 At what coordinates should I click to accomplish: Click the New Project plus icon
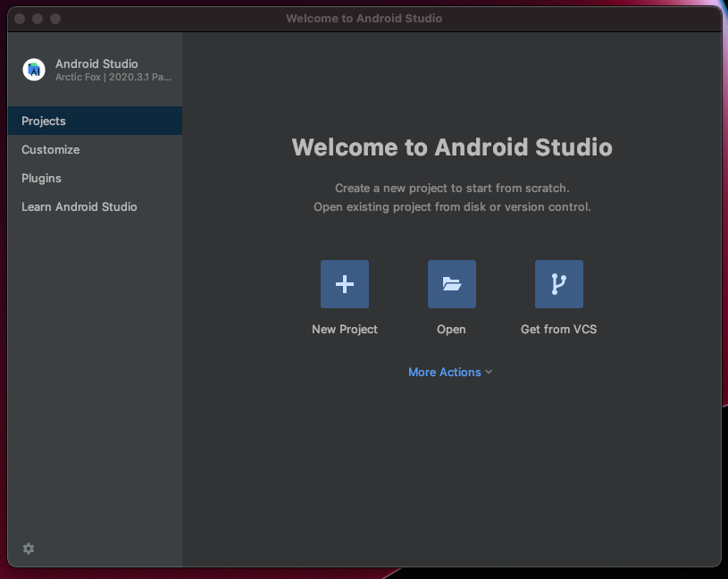click(x=345, y=284)
